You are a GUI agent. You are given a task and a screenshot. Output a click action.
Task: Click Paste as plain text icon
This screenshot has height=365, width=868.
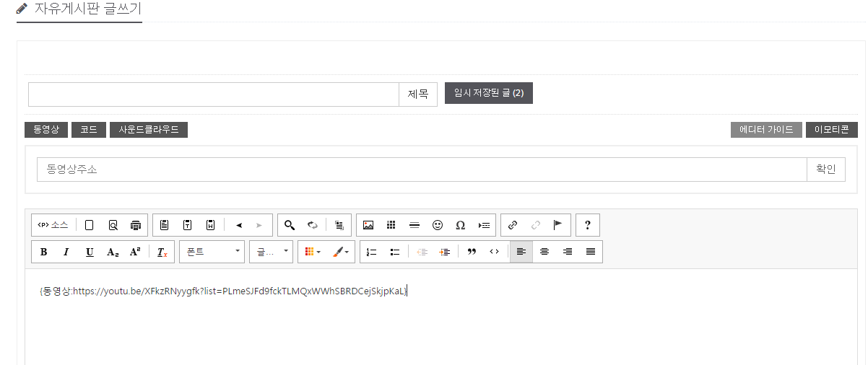(x=187, y=225)
